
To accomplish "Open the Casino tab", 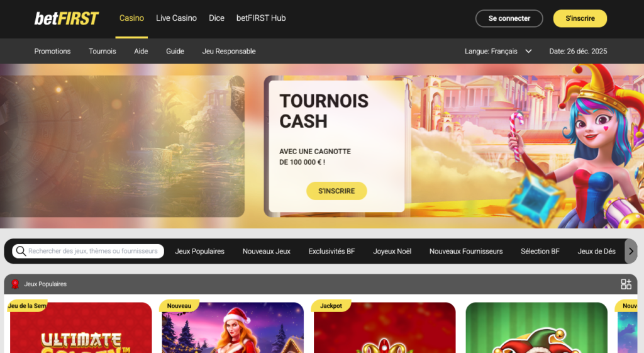I will pyautogui.click(x=131, y=18).
